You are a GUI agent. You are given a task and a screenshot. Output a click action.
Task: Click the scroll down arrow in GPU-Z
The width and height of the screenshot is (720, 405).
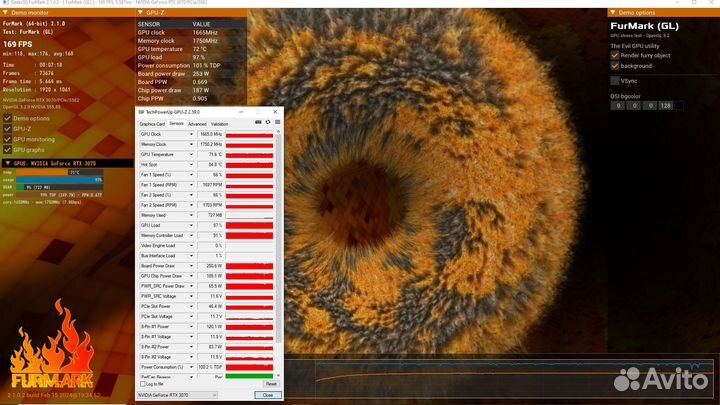[278, 376]
